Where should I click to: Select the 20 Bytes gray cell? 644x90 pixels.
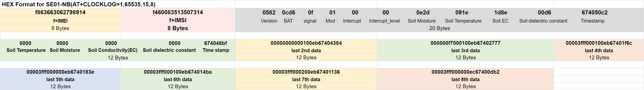[439, 28]
